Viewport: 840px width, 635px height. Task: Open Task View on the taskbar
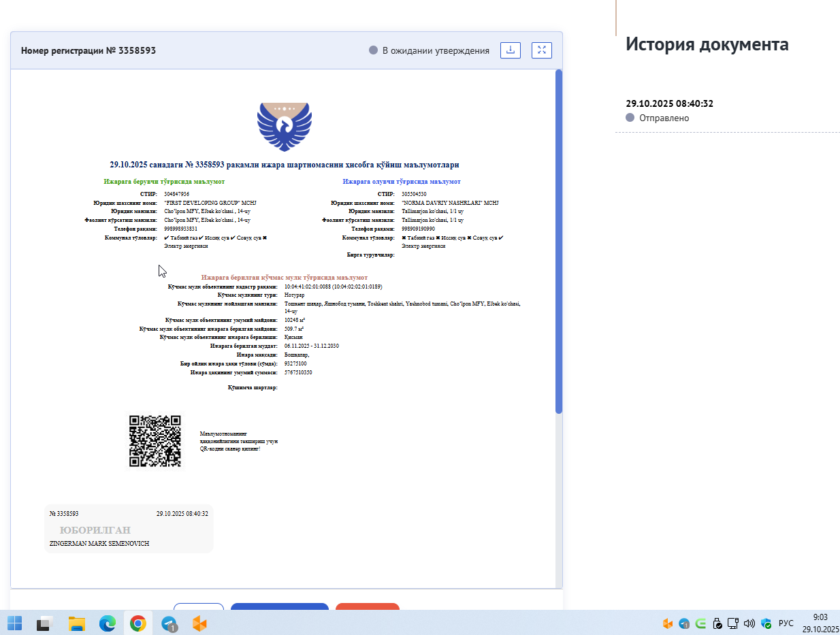[x=46, y=623]
